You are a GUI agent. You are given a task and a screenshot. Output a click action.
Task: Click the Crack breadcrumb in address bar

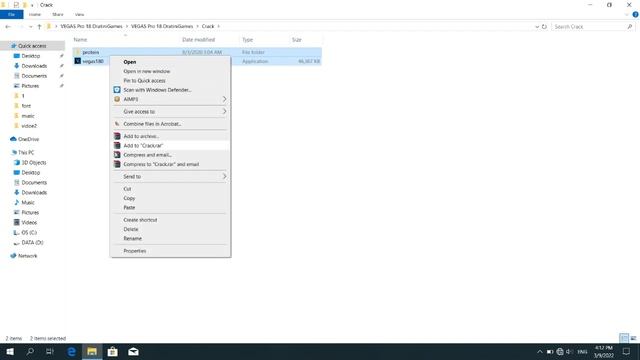pyautogui.click(x=208, y=27)
